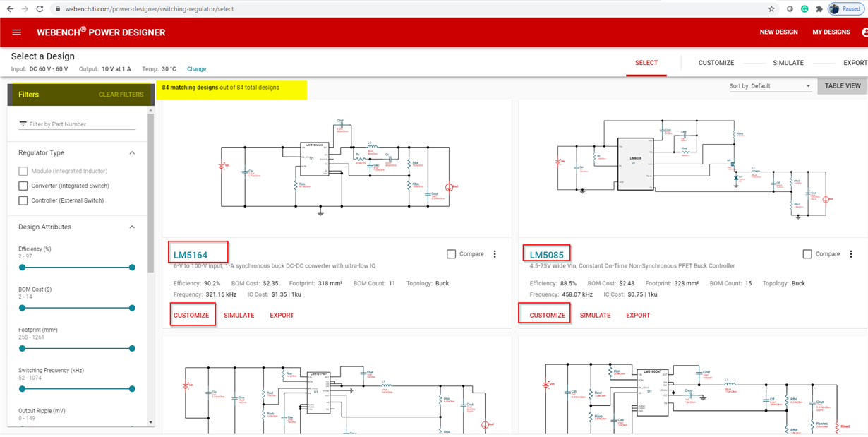This screenshot has width=868, height=437.
Task: Click LM5164 'Efficiency: 90.2%' text
Action: pyautogui.click(x=197, y=284)
